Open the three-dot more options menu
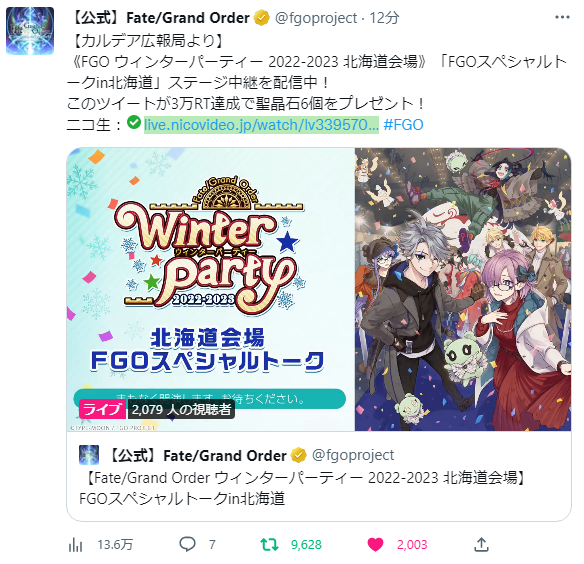584x564 pixels. click(562, 18)
